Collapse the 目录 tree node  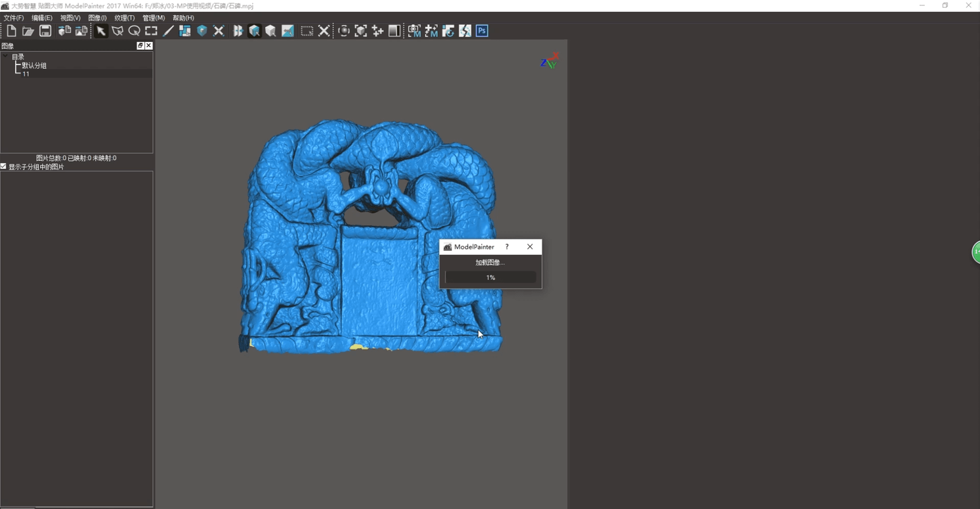tap(5, 56)
